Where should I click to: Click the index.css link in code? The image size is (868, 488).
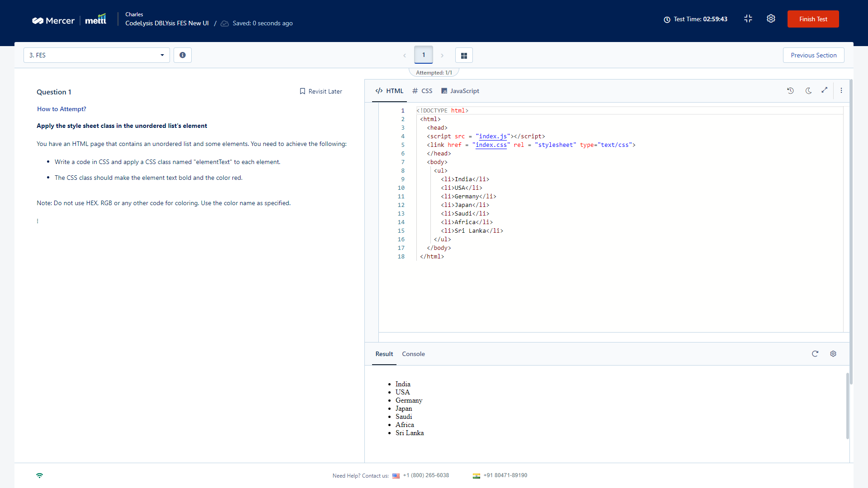click(x=491, y=145)
